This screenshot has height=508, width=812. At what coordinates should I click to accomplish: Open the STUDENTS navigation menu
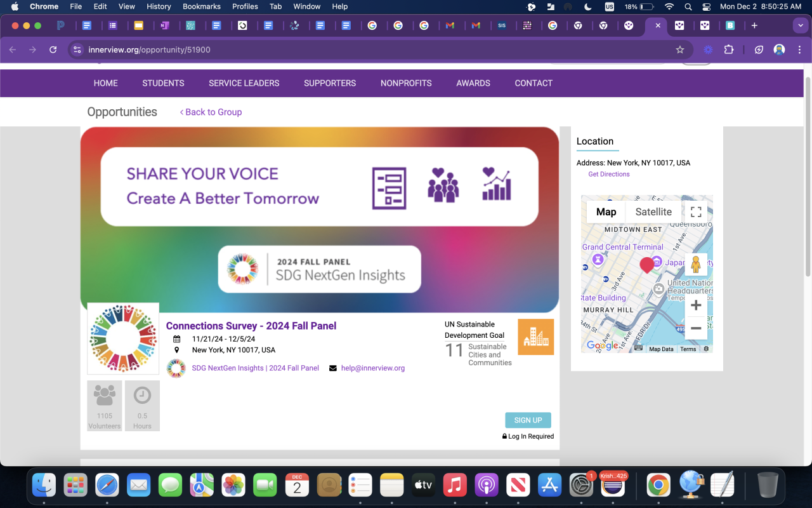(x=163, y=83)
